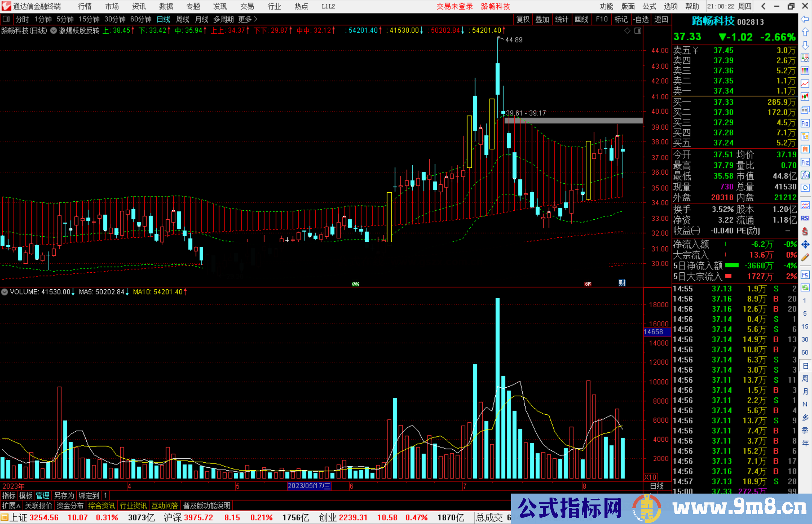Viewport: 812px width, 524px height.
Task: Click the 画线 drawing button
Action: (581, 19)
